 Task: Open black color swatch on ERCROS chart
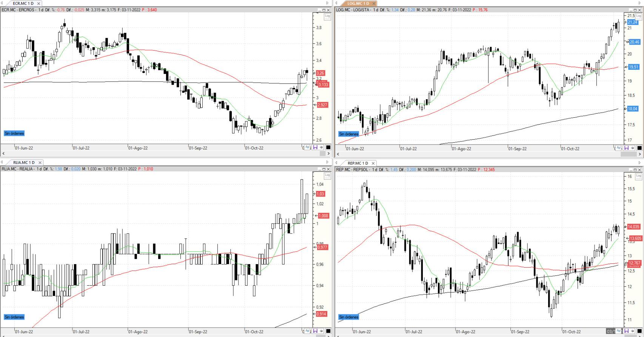[328, 148]
